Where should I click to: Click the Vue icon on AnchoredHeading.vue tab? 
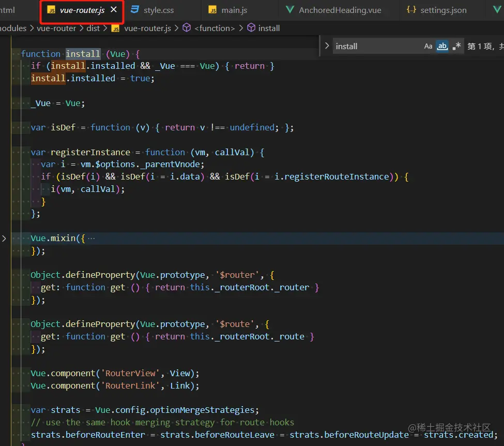[x=290, y=10]
